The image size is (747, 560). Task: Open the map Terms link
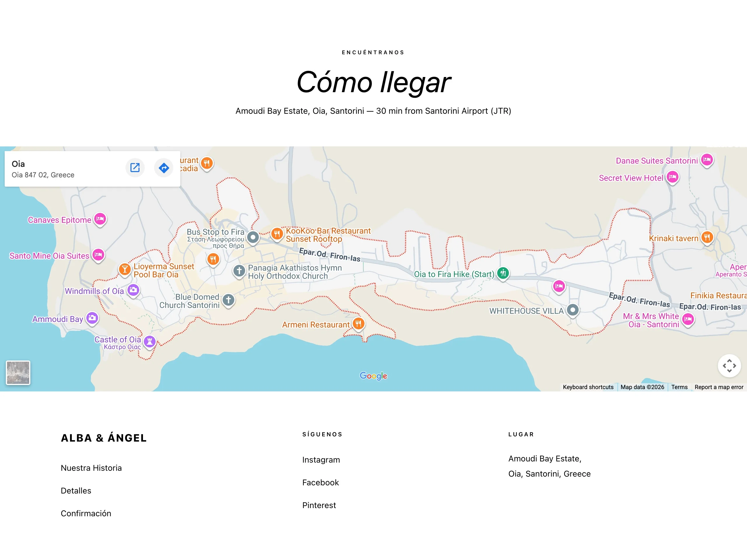[x=679, y=387]
